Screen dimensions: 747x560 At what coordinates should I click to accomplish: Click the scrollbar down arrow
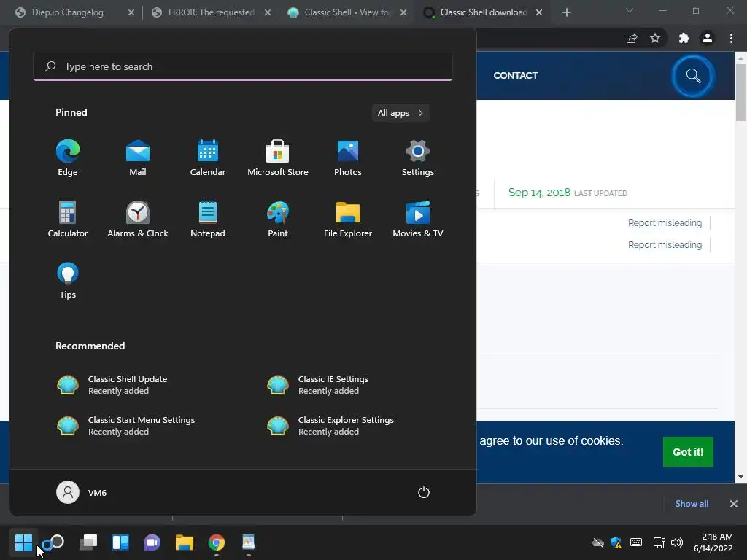(x=740, y=477)
